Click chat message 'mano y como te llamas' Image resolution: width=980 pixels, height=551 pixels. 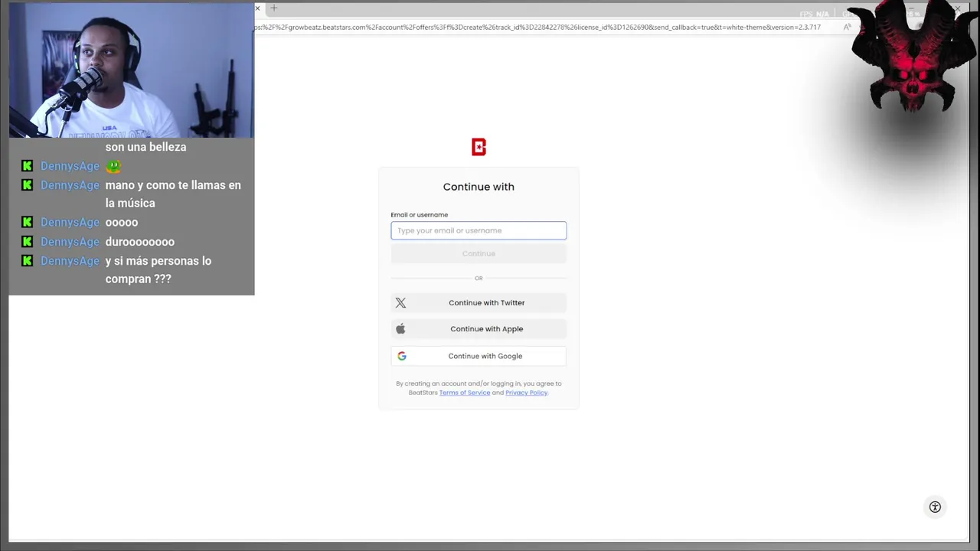pos(173,194)
